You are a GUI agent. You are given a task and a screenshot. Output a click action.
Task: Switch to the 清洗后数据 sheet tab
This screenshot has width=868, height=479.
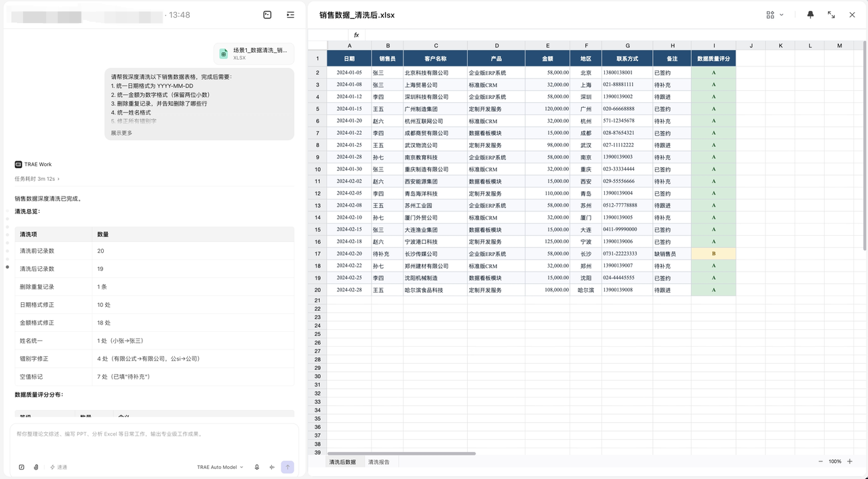[x=342, y=462]
